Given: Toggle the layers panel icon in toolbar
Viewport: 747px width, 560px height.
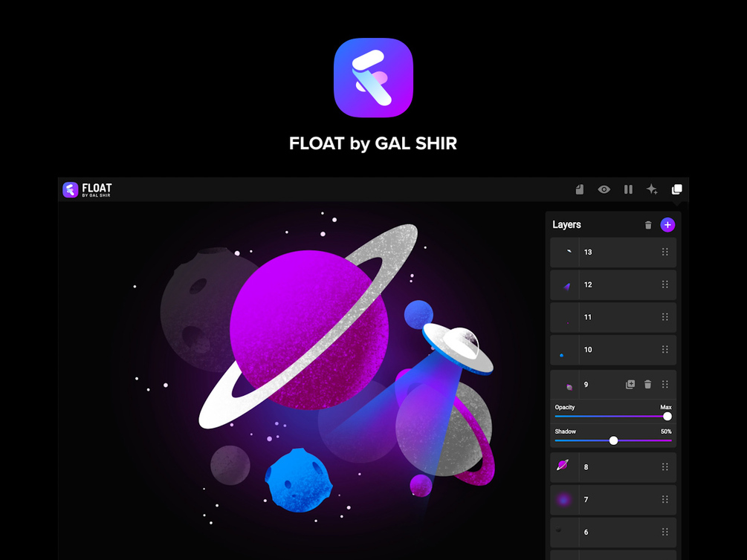Looking at the screenshot, I should pos(676,189).
